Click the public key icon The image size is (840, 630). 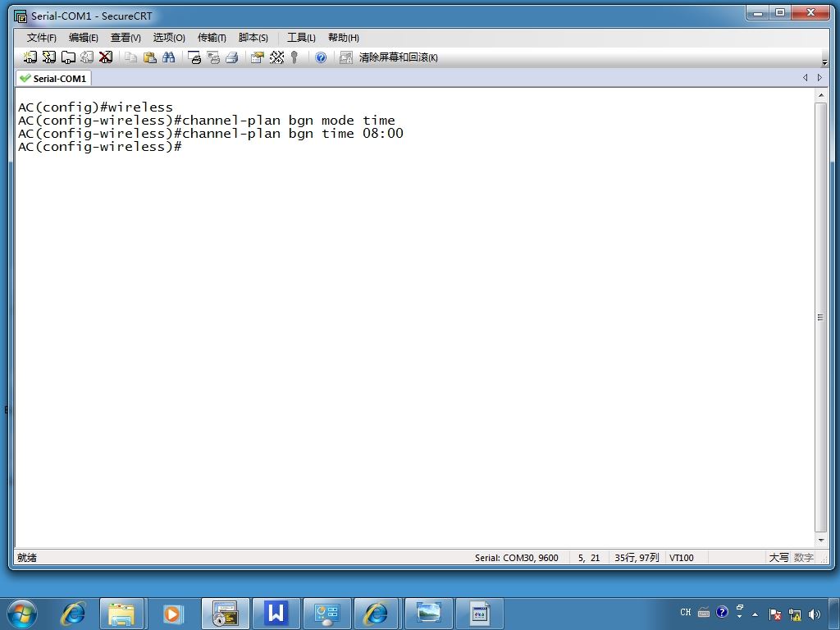(x=294, y=57)
